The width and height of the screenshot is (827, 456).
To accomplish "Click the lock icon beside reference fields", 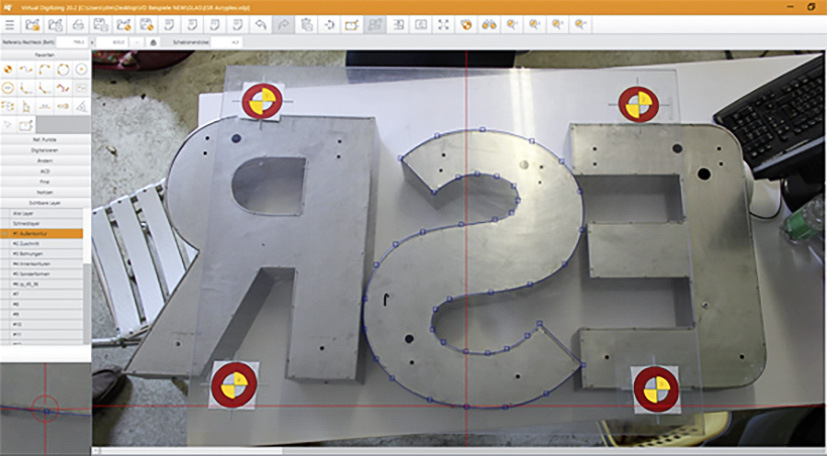I will pos(152,43).
